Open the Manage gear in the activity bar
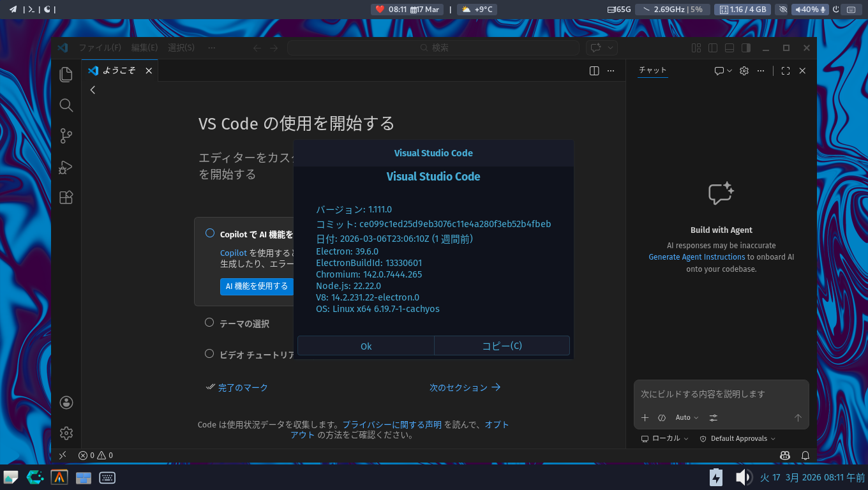The height and width of the screenshot is (490, 868). (x=66, y=433)
